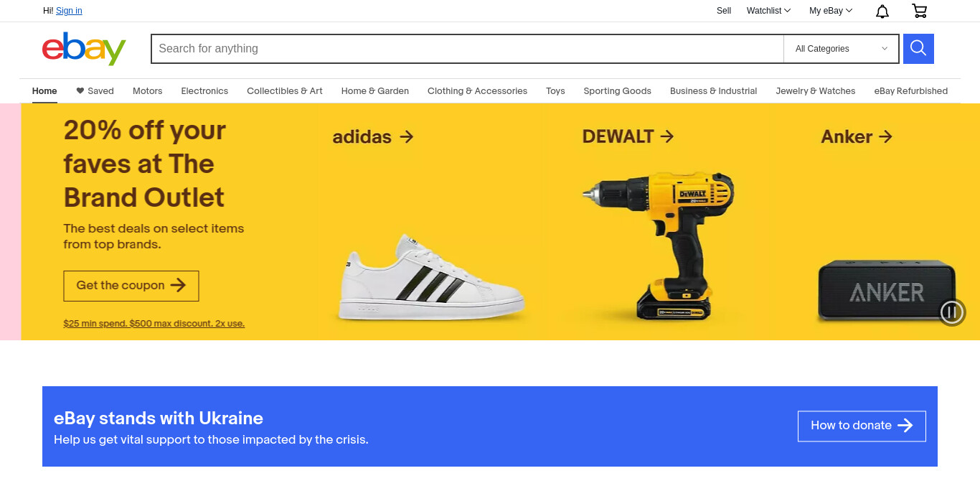Open Home & Garden category
This screenshot has height=486, width=980.
(x=375, y=91)
